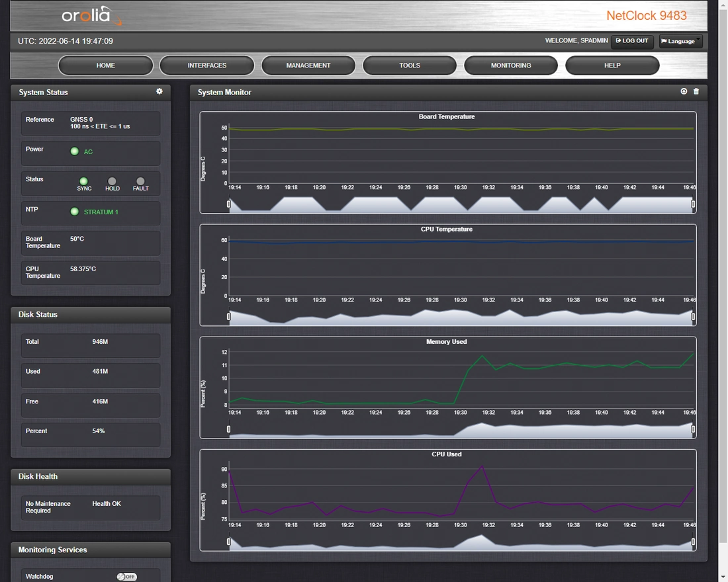Click the CPU Temperature chart title
Image resolution: width=728 pixels, height=582 pixels.
tap(447, 229)
